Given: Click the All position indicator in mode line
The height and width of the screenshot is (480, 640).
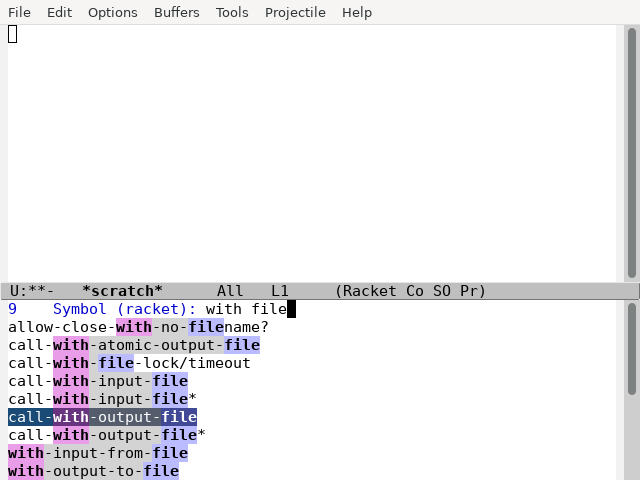Looking at the screenshot, I should (x=230, y=291).
